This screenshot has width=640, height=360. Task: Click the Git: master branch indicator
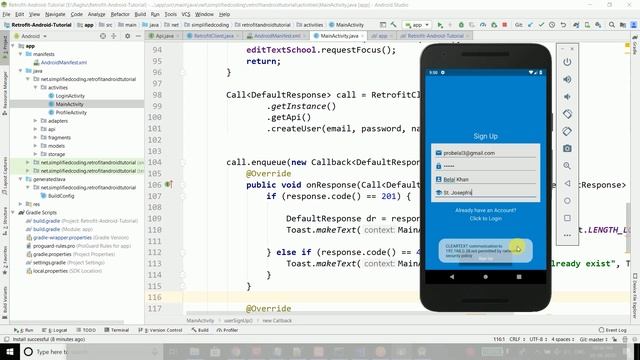click(x=593, y=339)
